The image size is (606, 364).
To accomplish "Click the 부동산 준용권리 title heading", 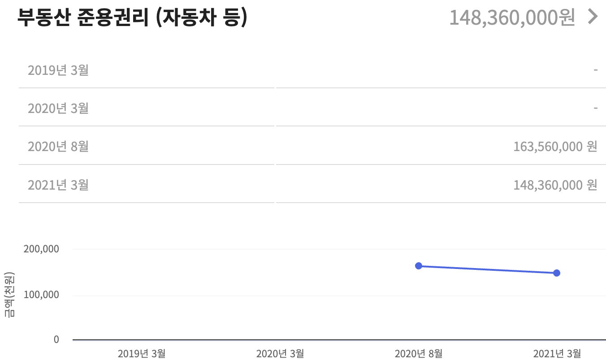I will [132, 17].
